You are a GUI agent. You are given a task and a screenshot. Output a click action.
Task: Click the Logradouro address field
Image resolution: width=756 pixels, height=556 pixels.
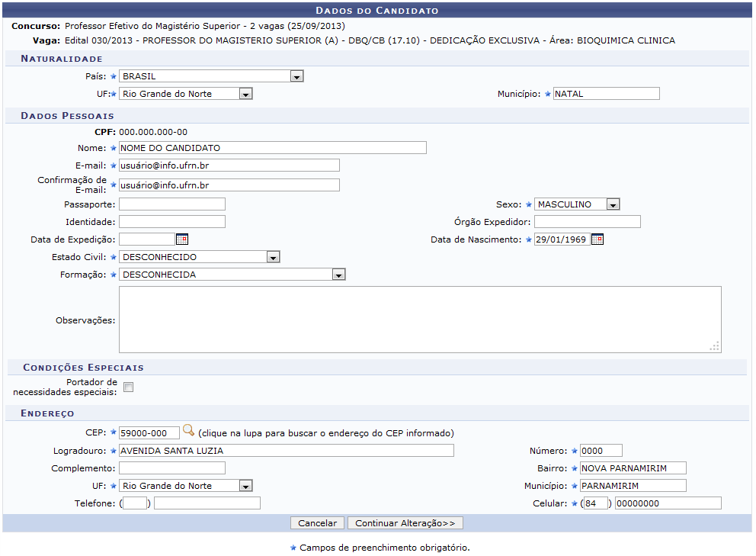click(286, 450)
